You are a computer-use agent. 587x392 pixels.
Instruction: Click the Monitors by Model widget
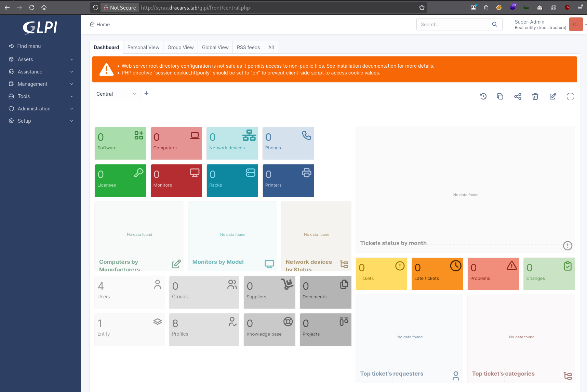[x=232, y=236]
